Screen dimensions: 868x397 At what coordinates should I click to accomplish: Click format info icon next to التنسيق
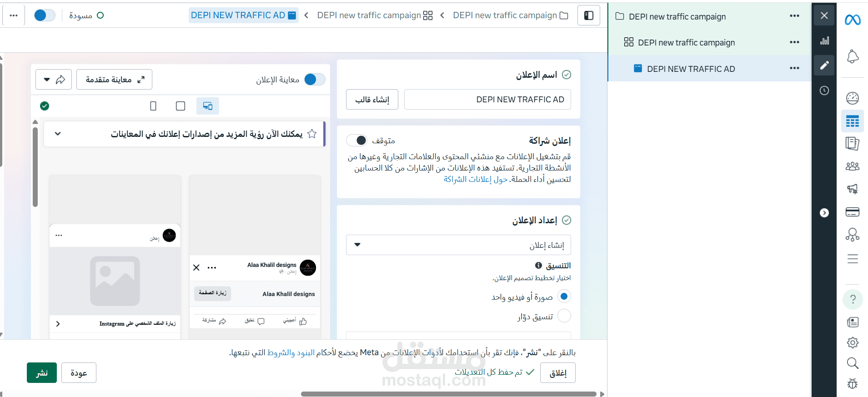coord(538,266)
